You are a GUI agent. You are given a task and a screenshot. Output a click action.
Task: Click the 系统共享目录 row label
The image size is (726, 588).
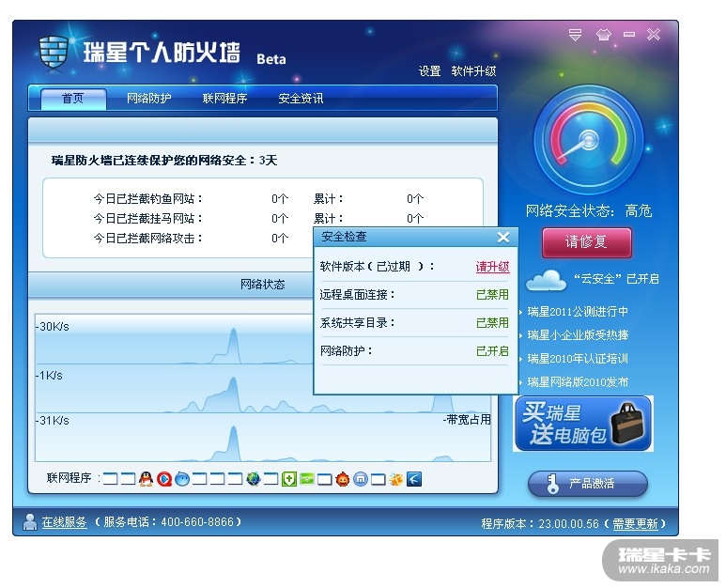pyautogui.click(x=357, y=323)
